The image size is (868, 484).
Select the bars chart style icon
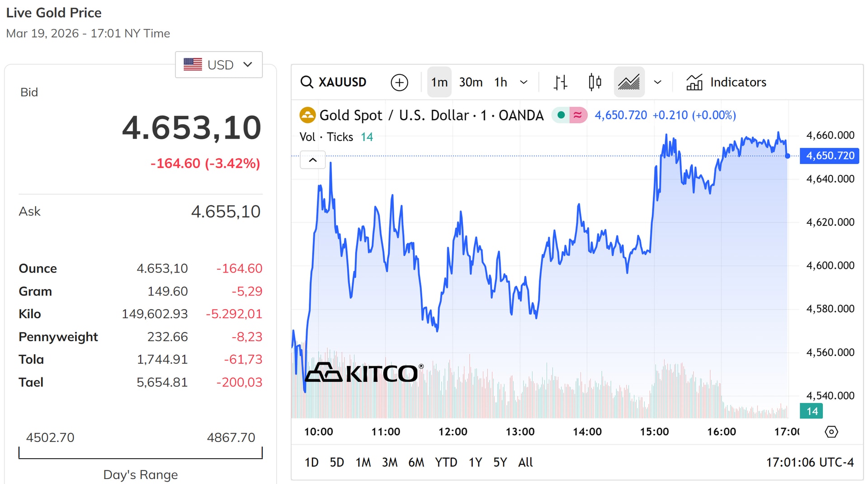click(x=560, y=82)
